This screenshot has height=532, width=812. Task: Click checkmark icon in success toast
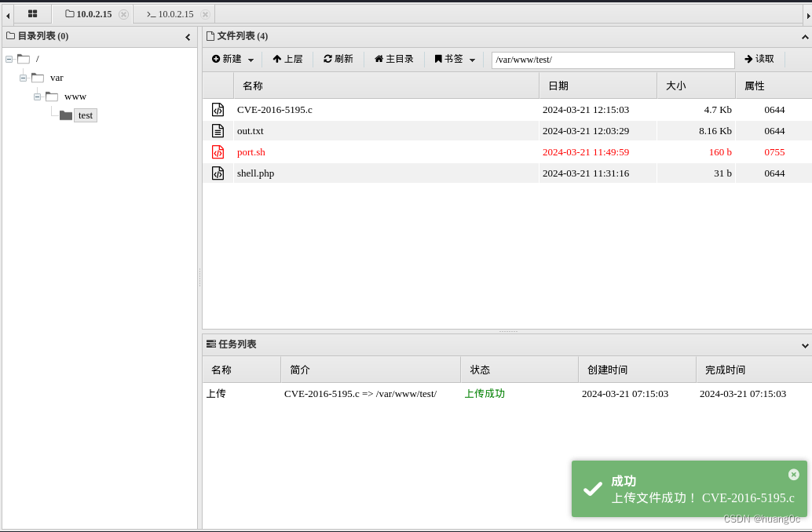coord(593,489)
